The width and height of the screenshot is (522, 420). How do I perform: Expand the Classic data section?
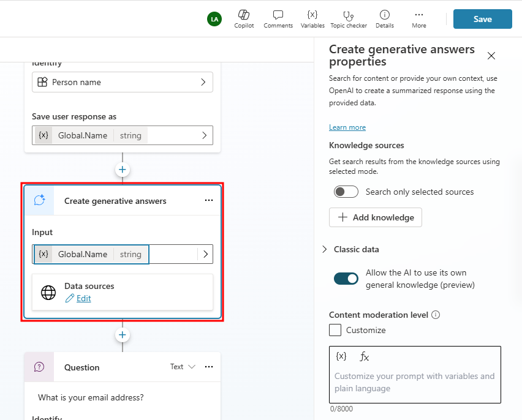[x=325, y=249]
